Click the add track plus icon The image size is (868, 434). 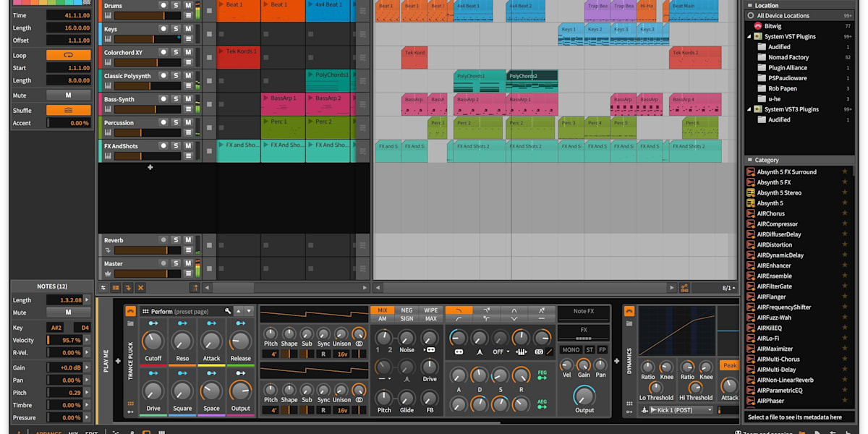[150, 167]
